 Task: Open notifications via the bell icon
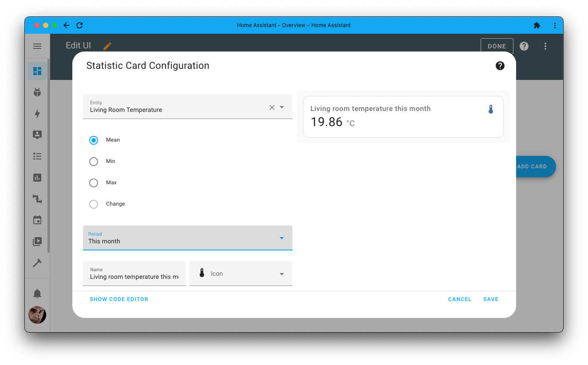[37, 293]
